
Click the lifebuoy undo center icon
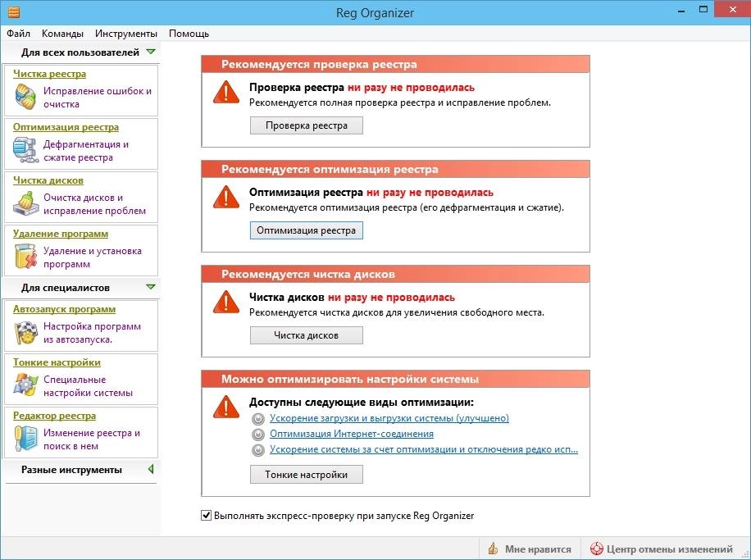[x=596, y=549]
